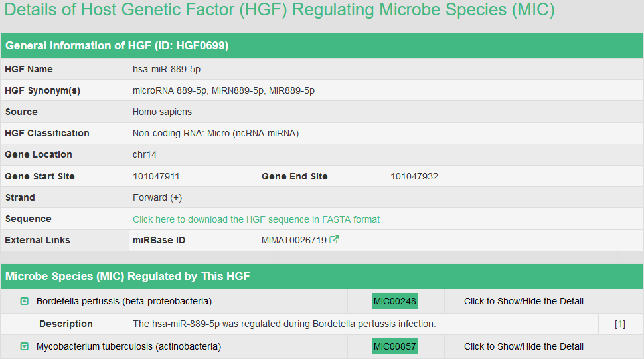
Task: Click the Gene Location value chr14
Action: (x=145, y=154)
